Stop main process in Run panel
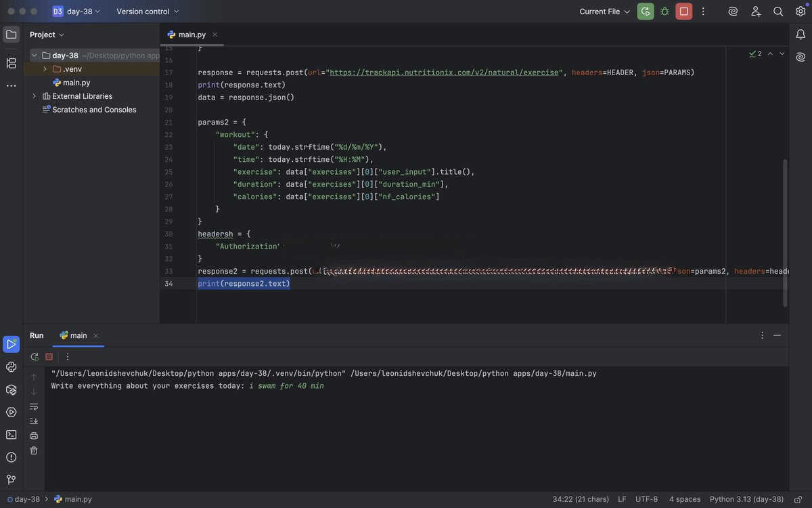 pyautogui.click(x=49, y=357)
